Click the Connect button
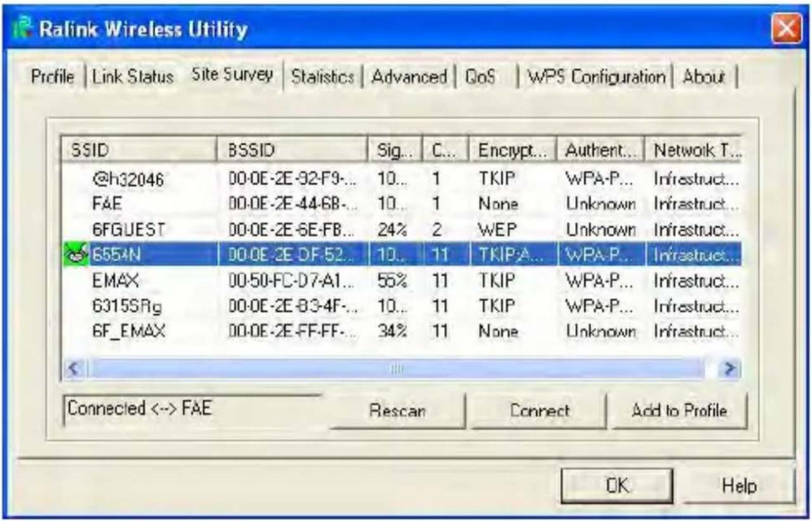 [540, 410]
